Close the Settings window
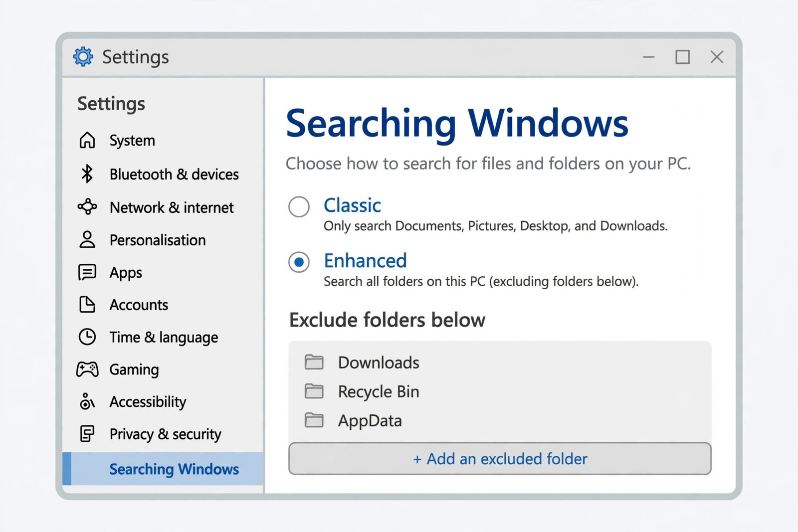This screenshot has height=532, width=798. point(717,57)
